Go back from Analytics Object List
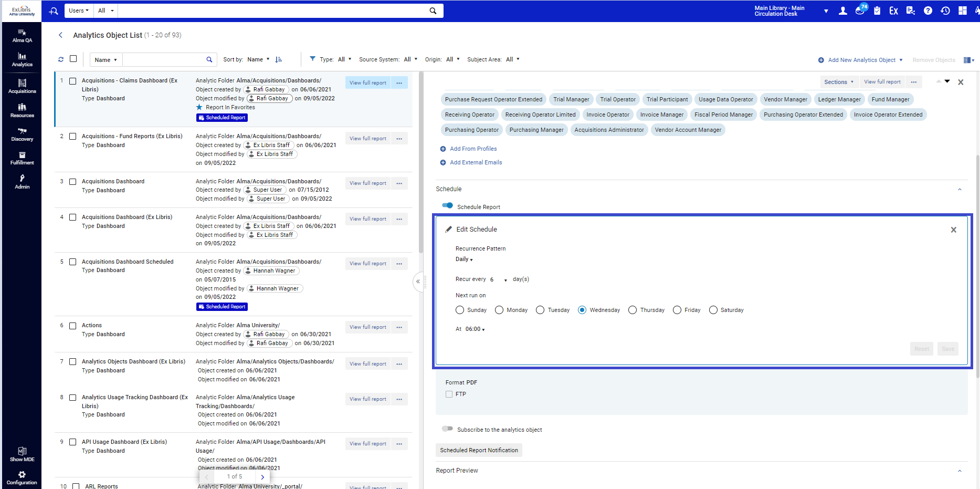980x489 pixels. pyautogui.click(x=61, y=35)
